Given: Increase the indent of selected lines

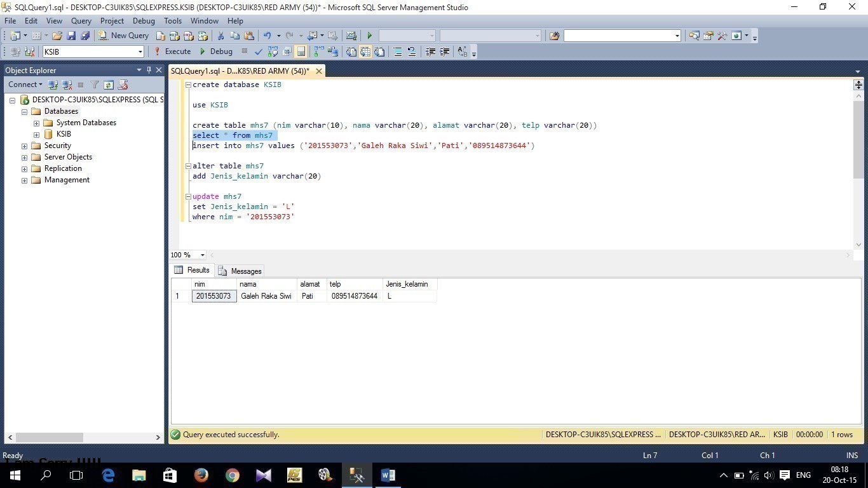Looking at the screenshot, I should (x=445, y=51).
